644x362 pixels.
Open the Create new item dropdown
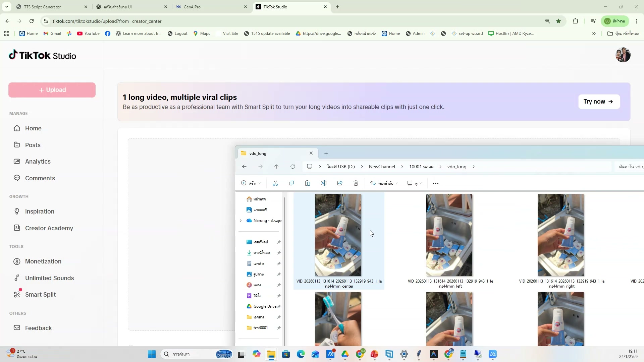(251, 183)
